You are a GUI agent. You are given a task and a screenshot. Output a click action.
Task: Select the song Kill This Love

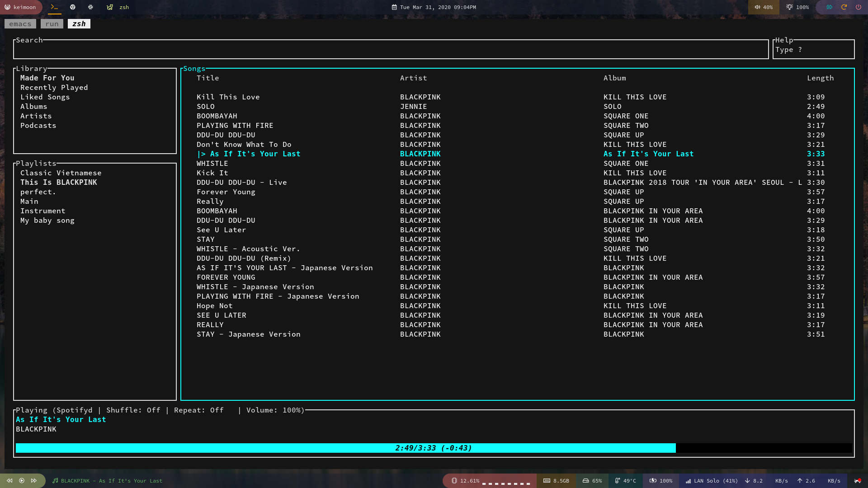(228, 97)
